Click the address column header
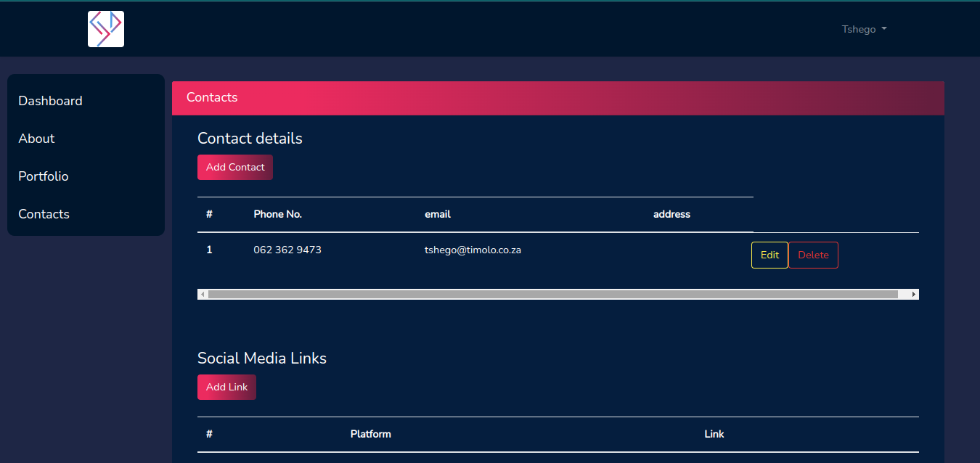This screenshot has width=980, height=463. click(x=671, y=214)
